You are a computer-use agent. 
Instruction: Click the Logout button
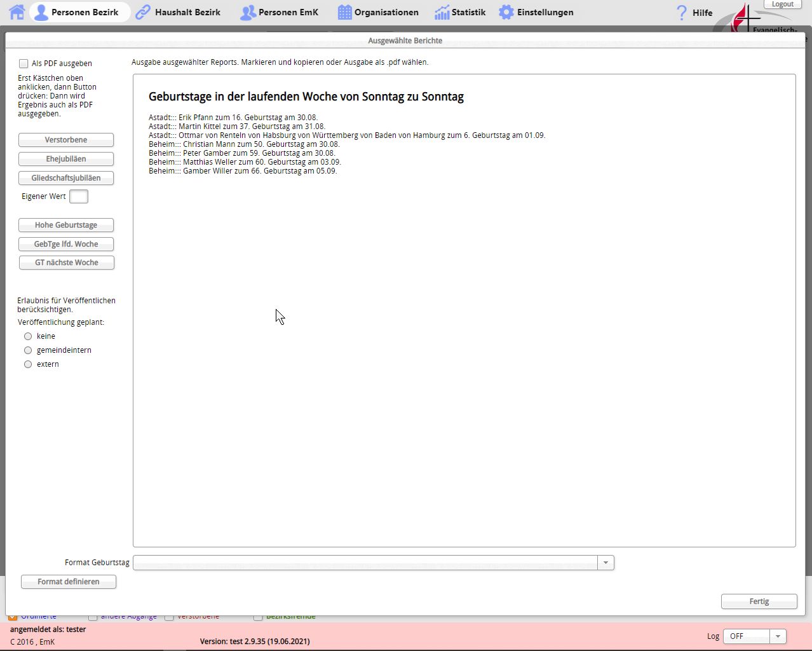tap(782, 4)
